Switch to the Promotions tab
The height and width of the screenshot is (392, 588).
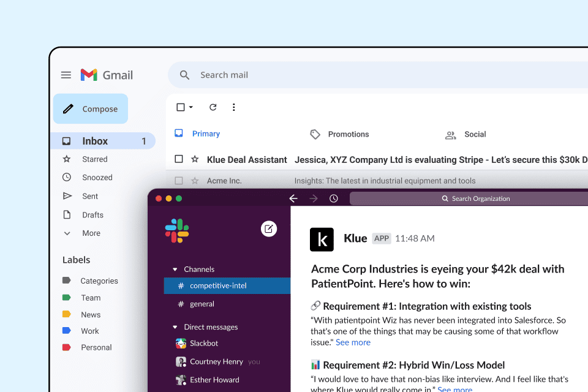pos(339,134)
